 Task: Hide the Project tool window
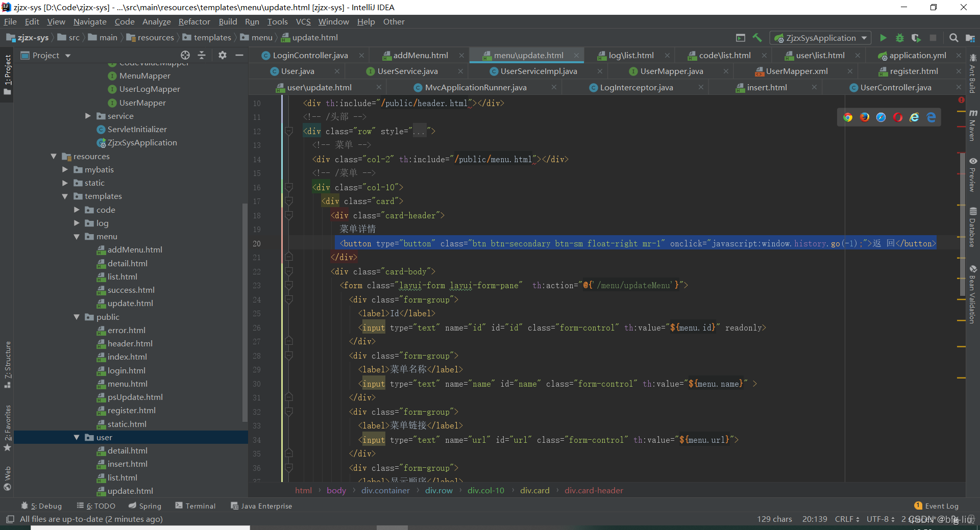pyautogui.click(x=239, y=55)
